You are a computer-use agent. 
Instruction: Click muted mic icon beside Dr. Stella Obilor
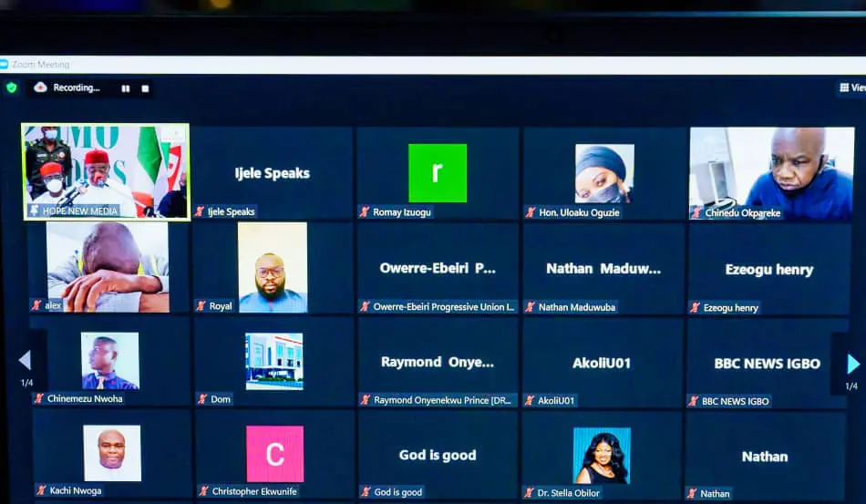coord(530,493)
